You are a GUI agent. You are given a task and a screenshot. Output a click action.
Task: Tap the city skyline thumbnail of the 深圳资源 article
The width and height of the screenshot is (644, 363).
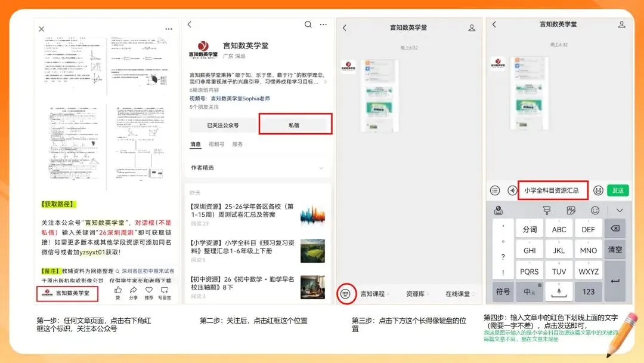click(312, 215)
